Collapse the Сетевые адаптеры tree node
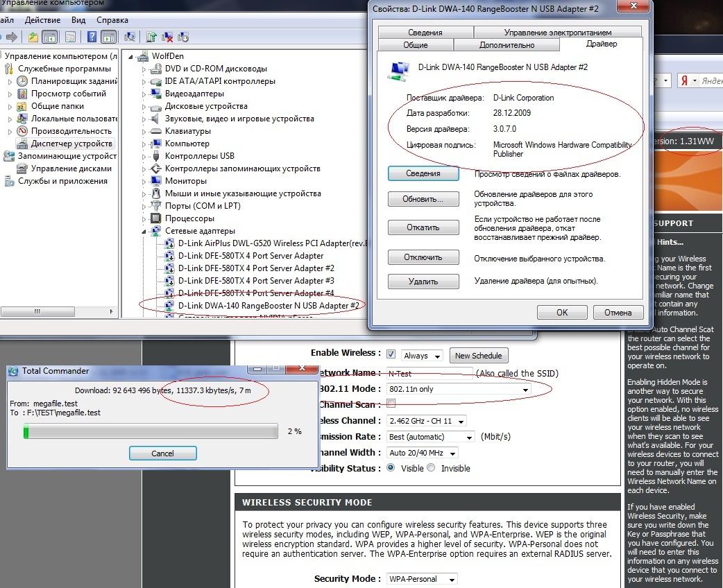 point(144,232)
